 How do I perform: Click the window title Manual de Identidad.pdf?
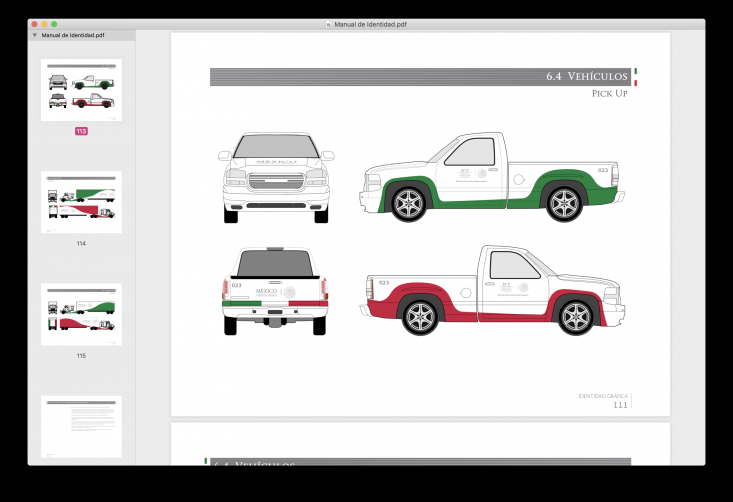370,23
